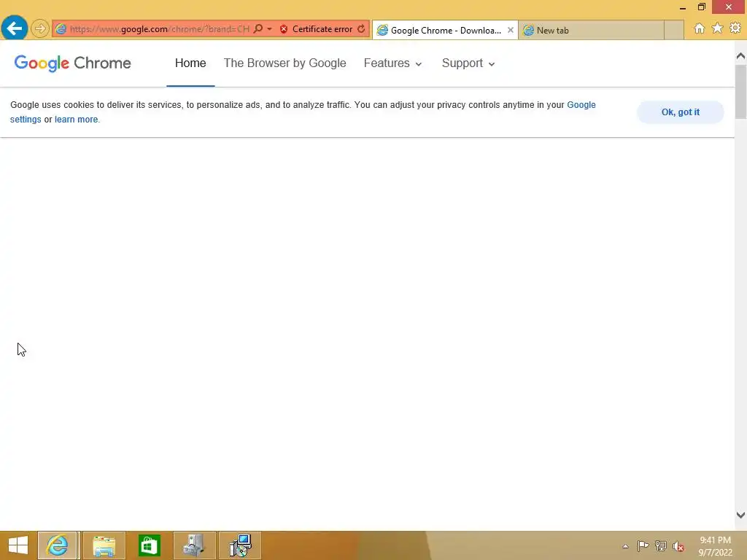Close the Google Chrome - Download tab
Image resolution: width=747 pixels, height=560 pixels.
click(510, 30)
